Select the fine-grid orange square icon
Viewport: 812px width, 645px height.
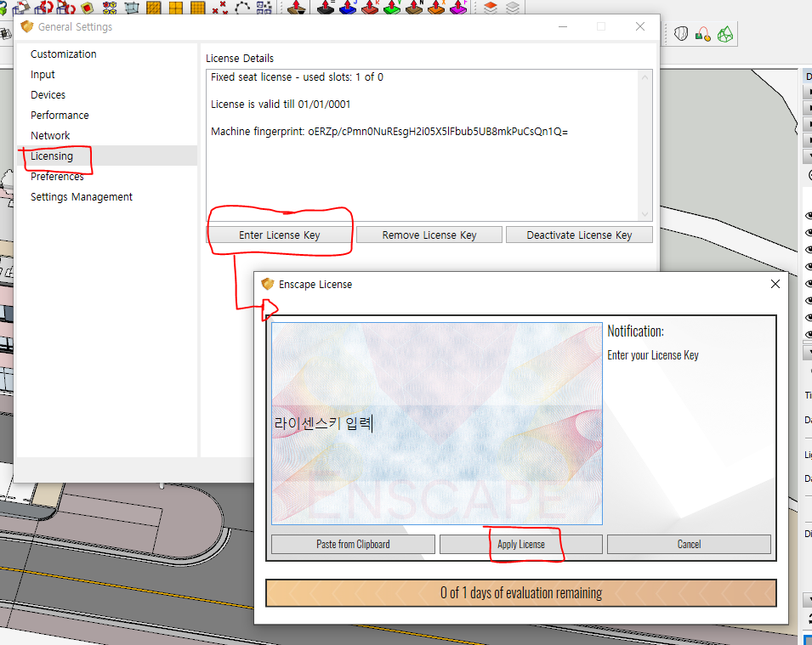(x=198, y=8)
